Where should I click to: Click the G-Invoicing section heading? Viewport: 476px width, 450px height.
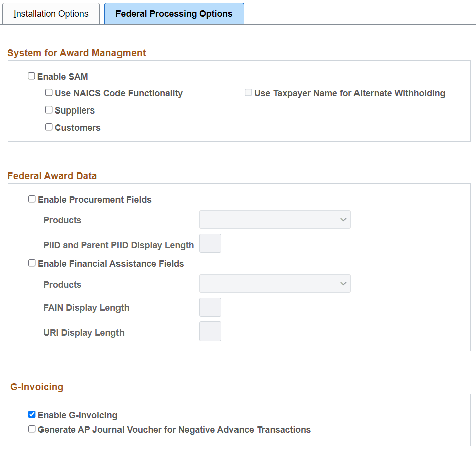[37, 387]
